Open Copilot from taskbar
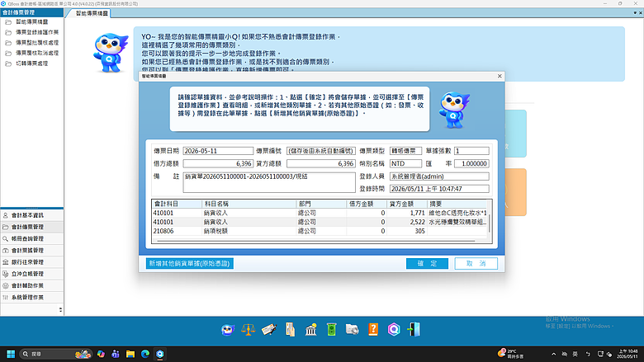644x362 pixels. [x=101, y=354]
